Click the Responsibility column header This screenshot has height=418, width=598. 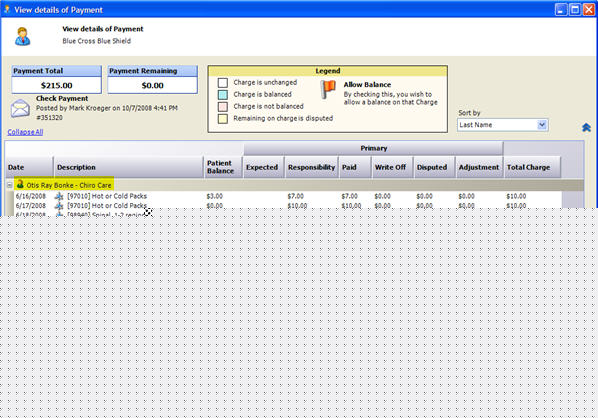[312, 167]
